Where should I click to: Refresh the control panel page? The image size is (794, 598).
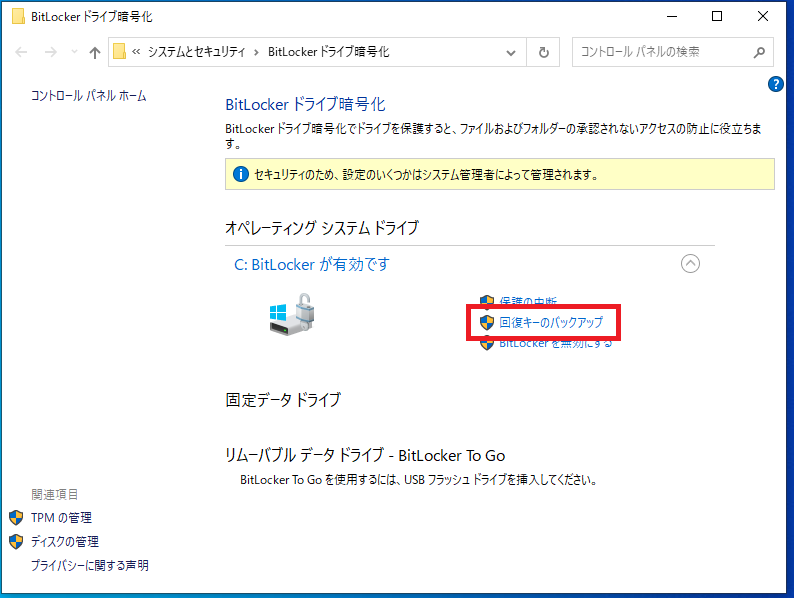[x=543, y=52]
